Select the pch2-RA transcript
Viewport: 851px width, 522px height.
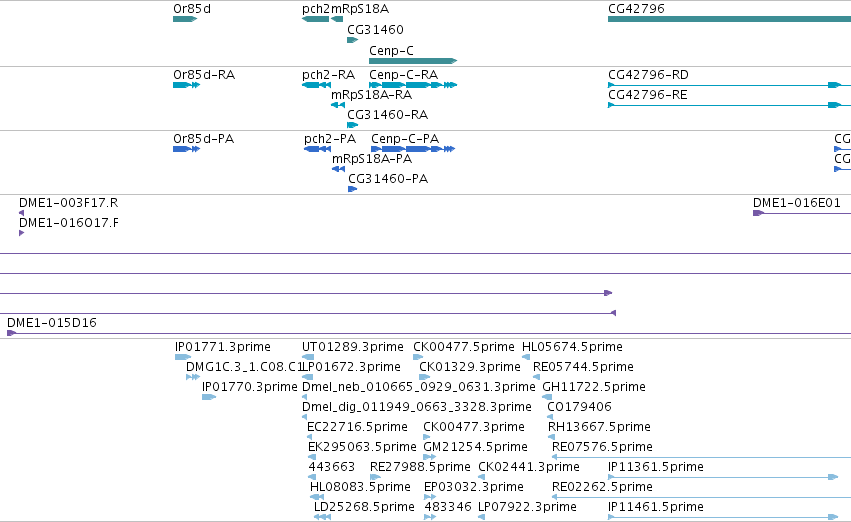[316, 85]
